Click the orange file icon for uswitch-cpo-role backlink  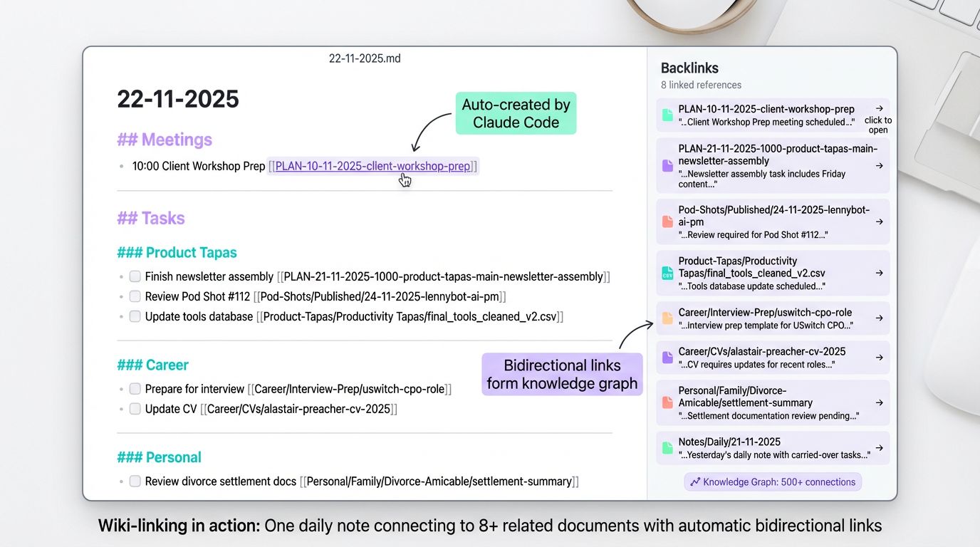coord(667,318)
